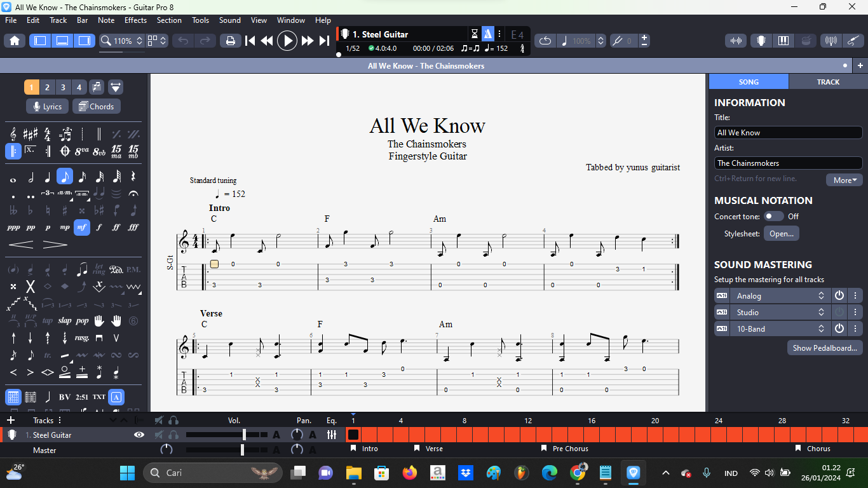Click the Open... stylesheet button
The image size is (868, 488).
coord(782,233)
